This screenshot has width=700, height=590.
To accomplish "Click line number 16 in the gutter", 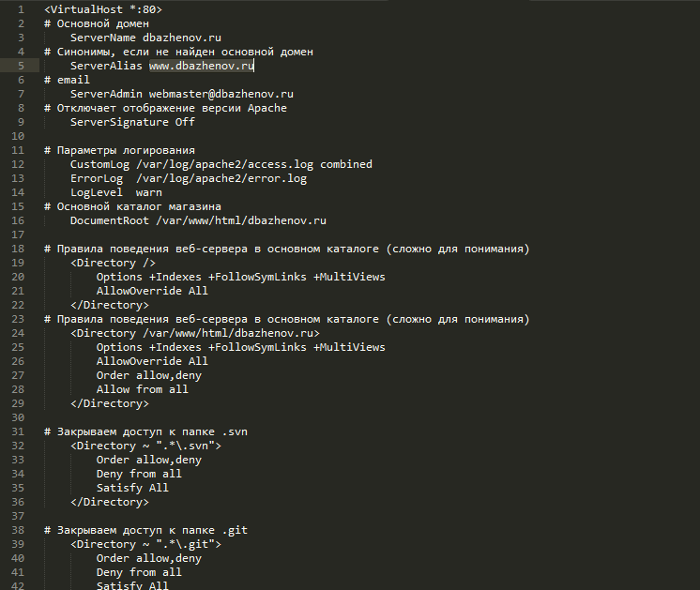I will click(18, 220).
